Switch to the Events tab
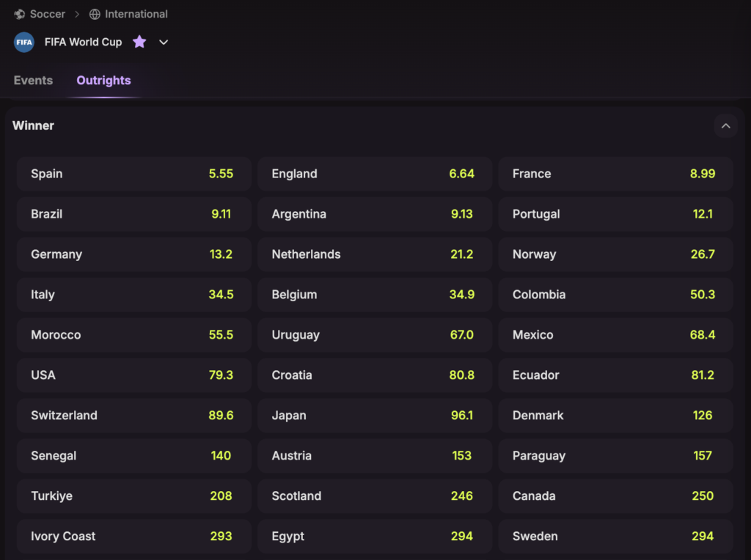751x560 pixels. pyautogui.click(x=33, y=81)
